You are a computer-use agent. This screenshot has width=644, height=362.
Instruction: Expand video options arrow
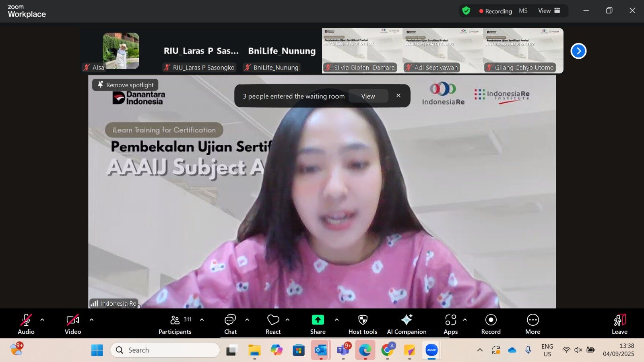pyautogui.click(x=91, y=320)
